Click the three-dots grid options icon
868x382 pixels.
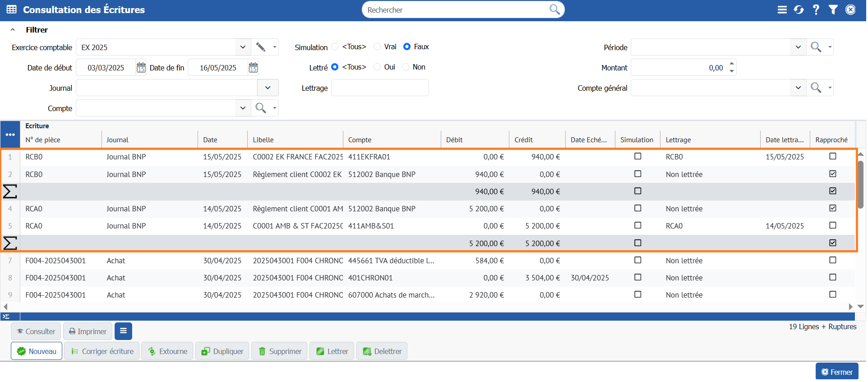tap(10, 135)
